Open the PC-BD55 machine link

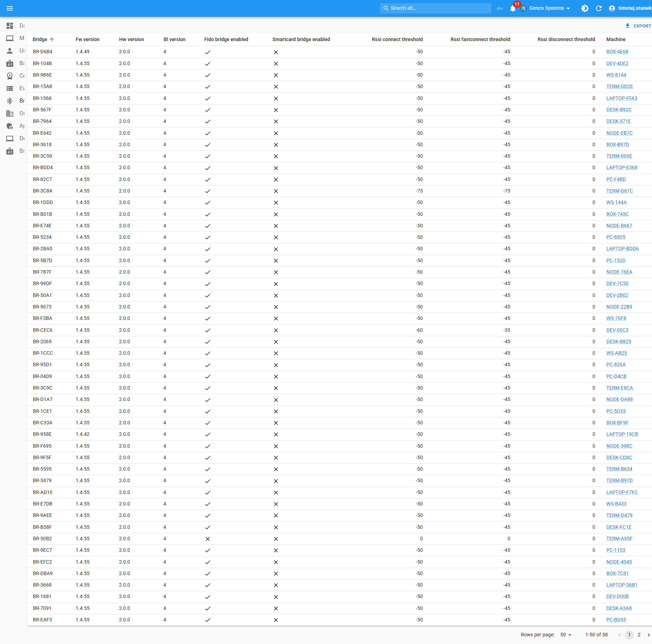tap(616, 620)
